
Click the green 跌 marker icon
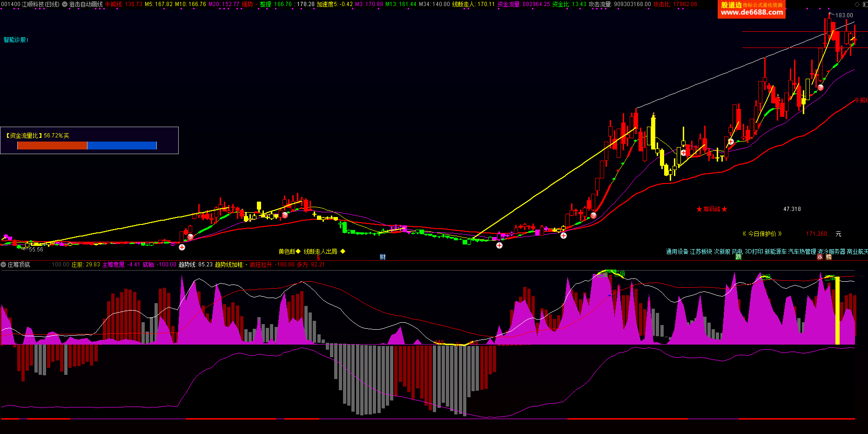point(738,257)
